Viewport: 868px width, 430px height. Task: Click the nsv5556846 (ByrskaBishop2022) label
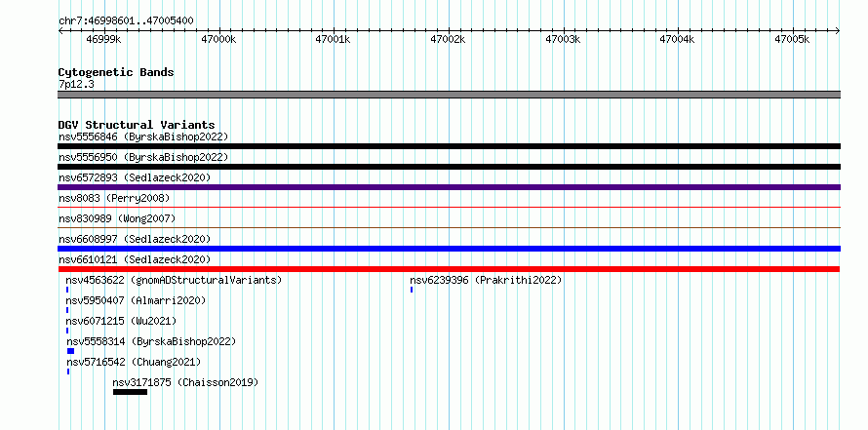pyautogui.click(x=143, y=137)
